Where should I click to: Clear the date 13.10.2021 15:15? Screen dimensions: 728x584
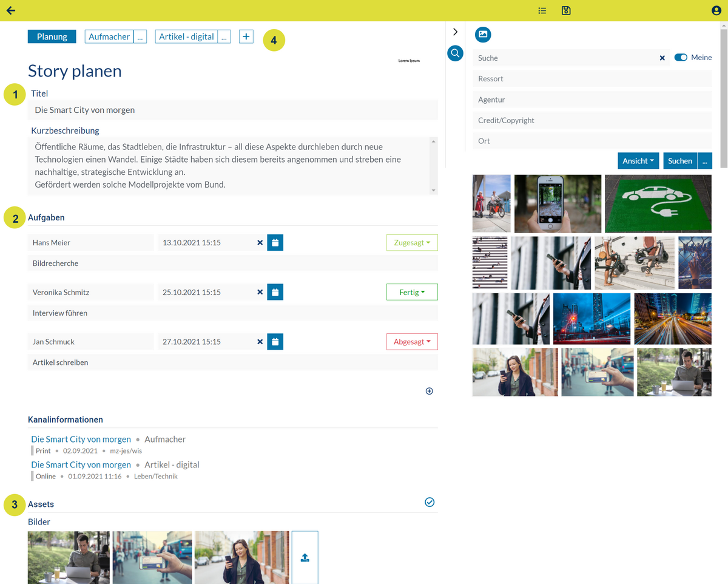(260, 243)
